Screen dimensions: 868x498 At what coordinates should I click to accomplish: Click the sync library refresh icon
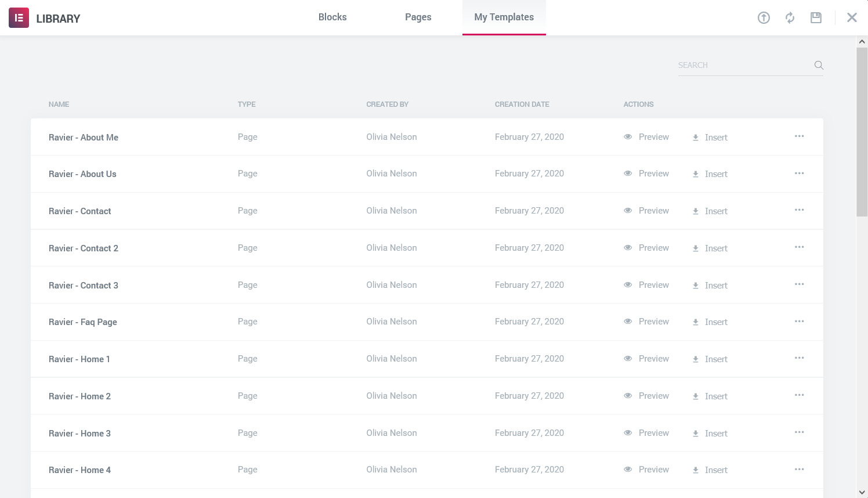tap(790, 18)
